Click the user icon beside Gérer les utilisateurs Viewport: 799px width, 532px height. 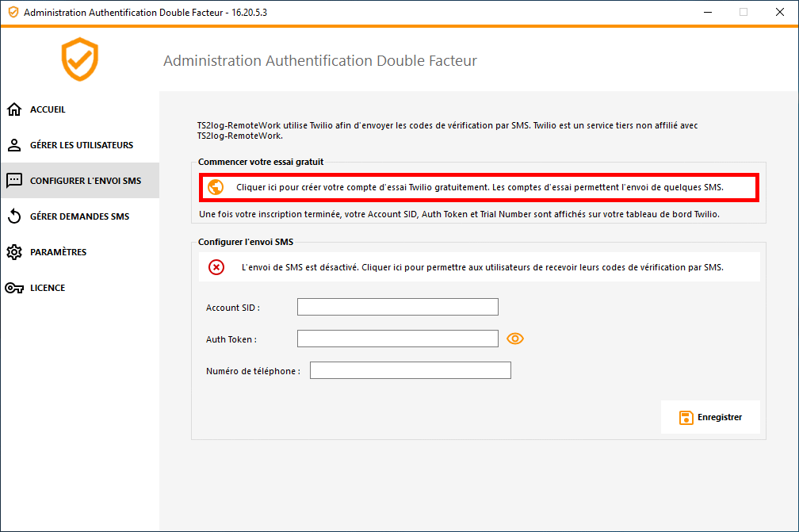point(14,145)
